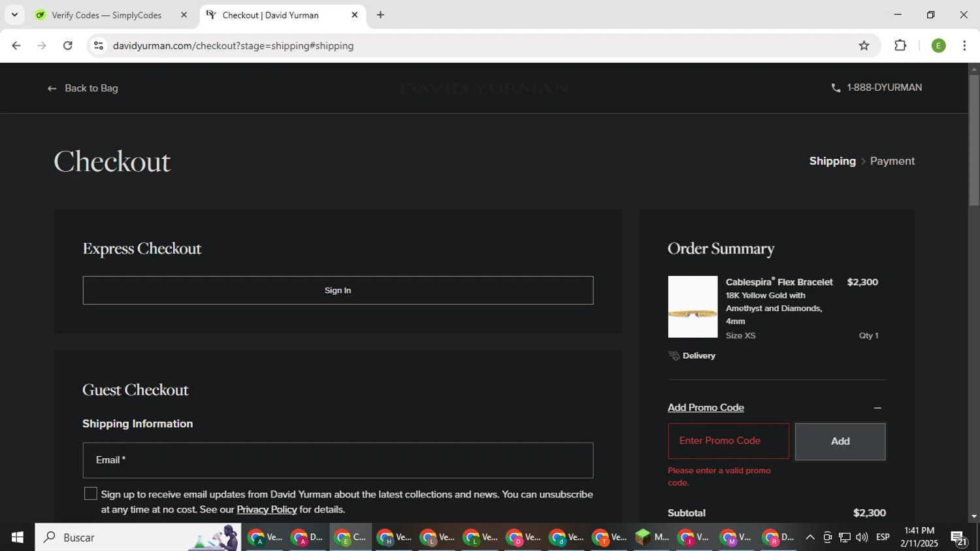
Task: Check the email updates signup checkbox
Action: tap(91, 493)
